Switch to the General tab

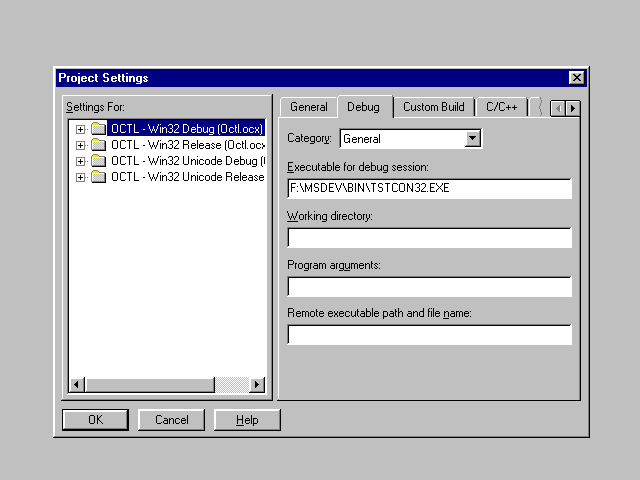[308, 107]
